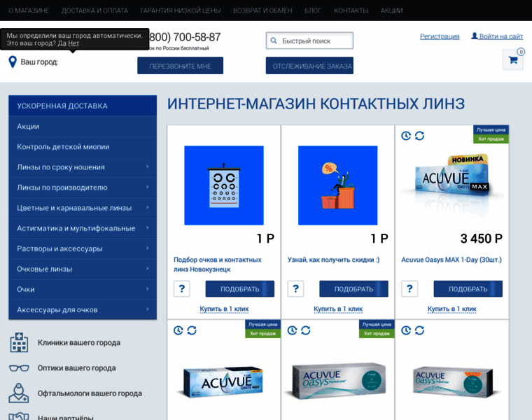Image resolution: width=532 pixels, height=420 pixels.
Task: Click refresh arrows icon on blue ACUVUE box card
Action: coord(192,330)
